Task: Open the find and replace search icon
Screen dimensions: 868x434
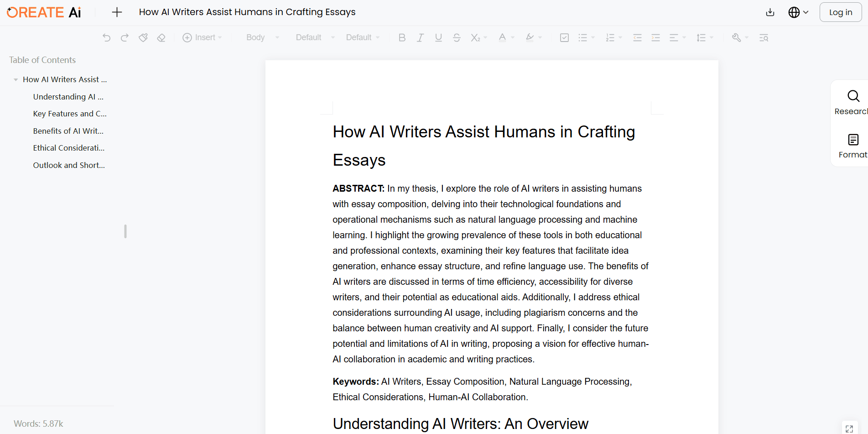Action: coord(764,37)
